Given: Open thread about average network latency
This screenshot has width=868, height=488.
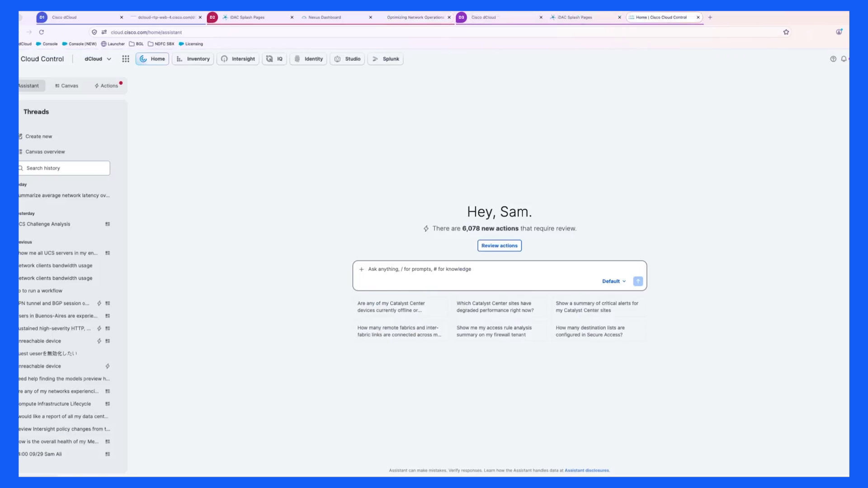Looking at the screenshot, I should point(64,196).
